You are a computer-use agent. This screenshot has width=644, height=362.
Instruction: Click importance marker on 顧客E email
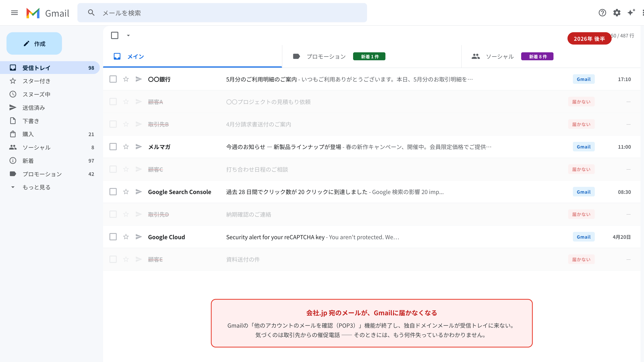pyautogui.click(x=139, y=259)
